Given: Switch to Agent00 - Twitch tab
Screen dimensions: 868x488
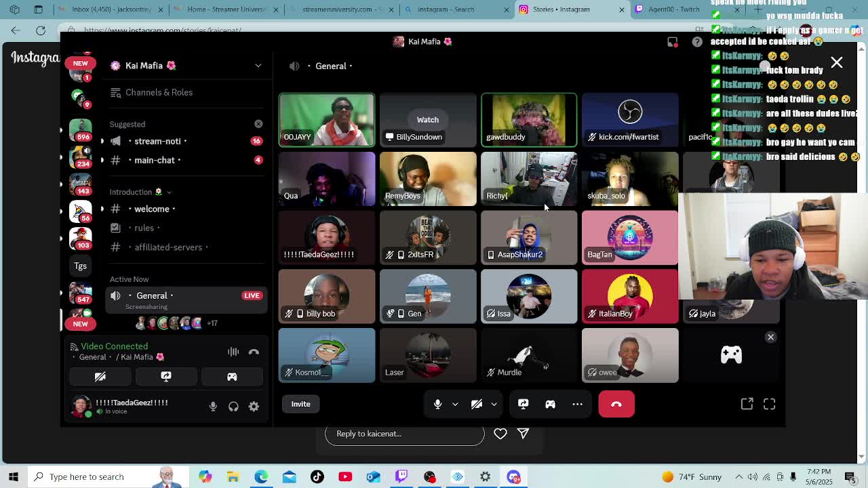Looking at the screenshot, I should [x=674, y=9].
